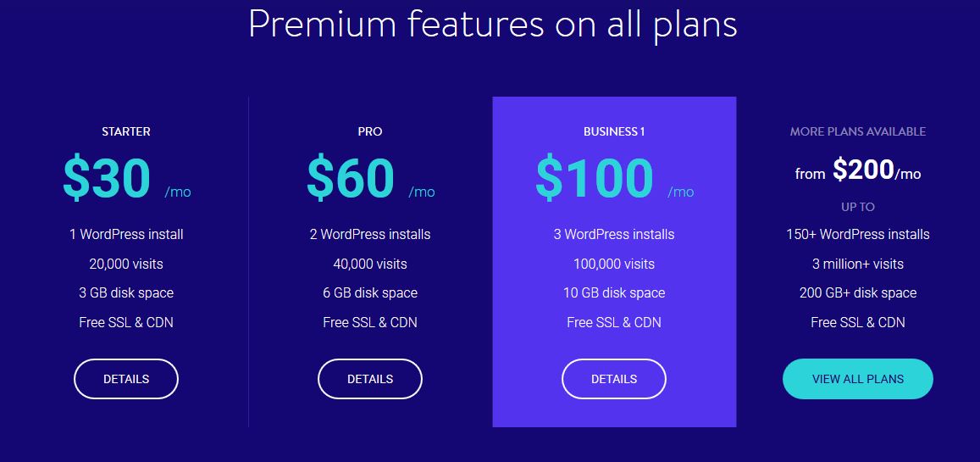The image size is (980, 462).
Task: Click '20,000 visits' in Starter plan
Action: pyautogui.click(x=126, y=264)
